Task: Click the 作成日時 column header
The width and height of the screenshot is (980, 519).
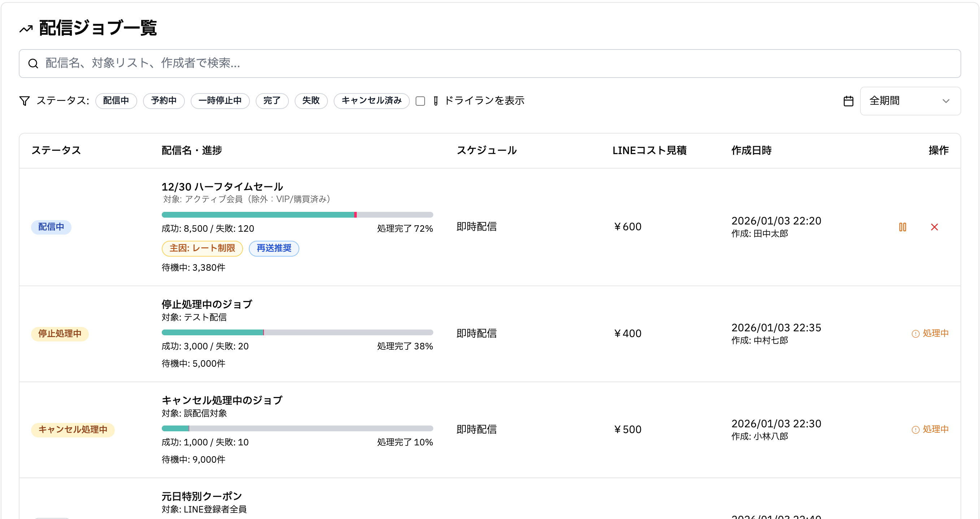Action: [751, 151]
